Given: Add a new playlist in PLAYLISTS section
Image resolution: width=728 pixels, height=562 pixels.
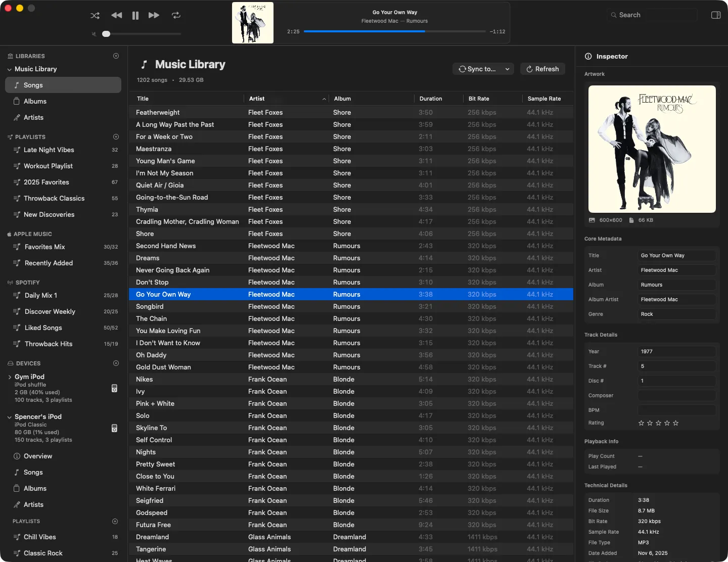Looking at the screenshot, I should point(116,137).
